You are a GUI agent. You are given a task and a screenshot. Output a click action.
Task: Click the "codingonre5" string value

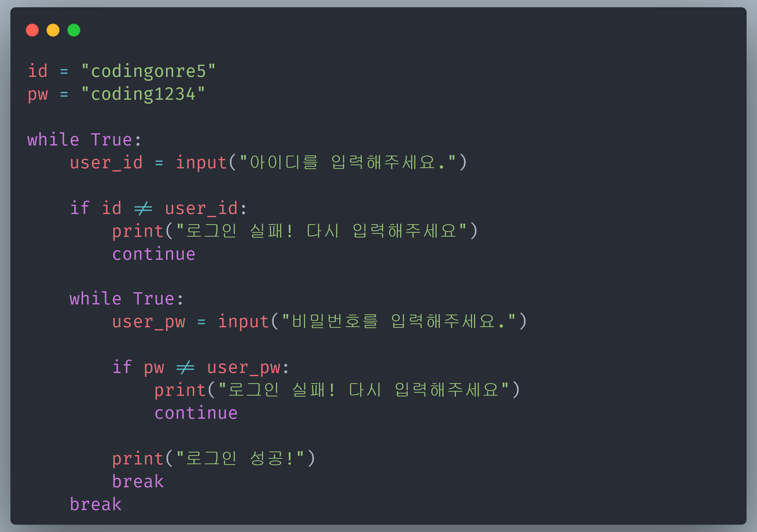(148, 71)
